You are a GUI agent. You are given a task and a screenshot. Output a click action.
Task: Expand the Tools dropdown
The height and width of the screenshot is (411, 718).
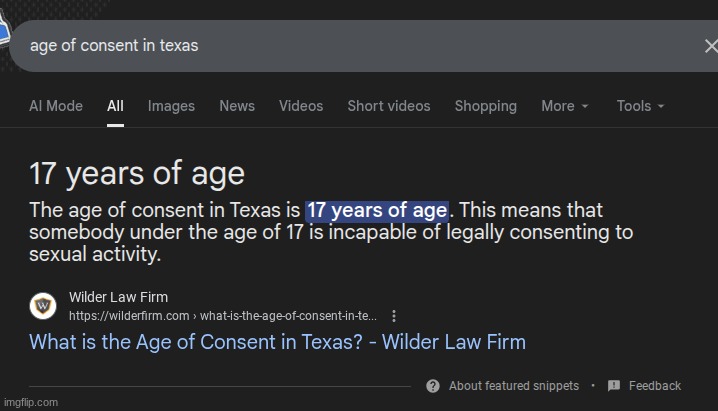pyautogui.click(x=640, y=106)
